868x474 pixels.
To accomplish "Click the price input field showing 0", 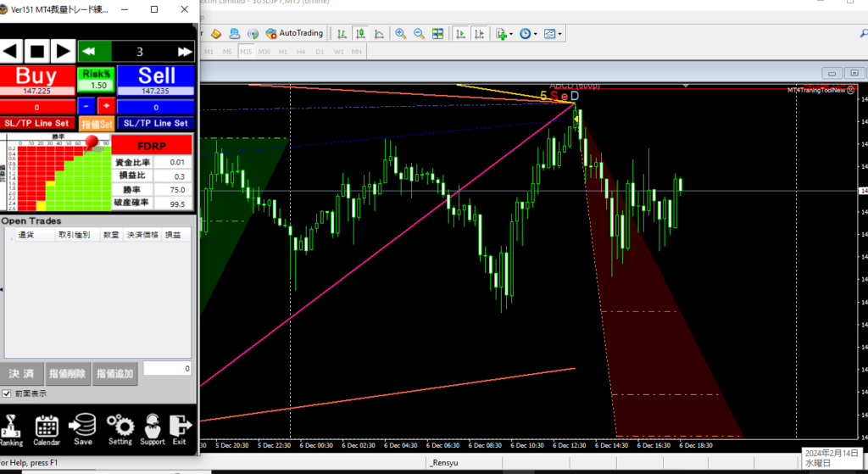I will coord(167,368).
